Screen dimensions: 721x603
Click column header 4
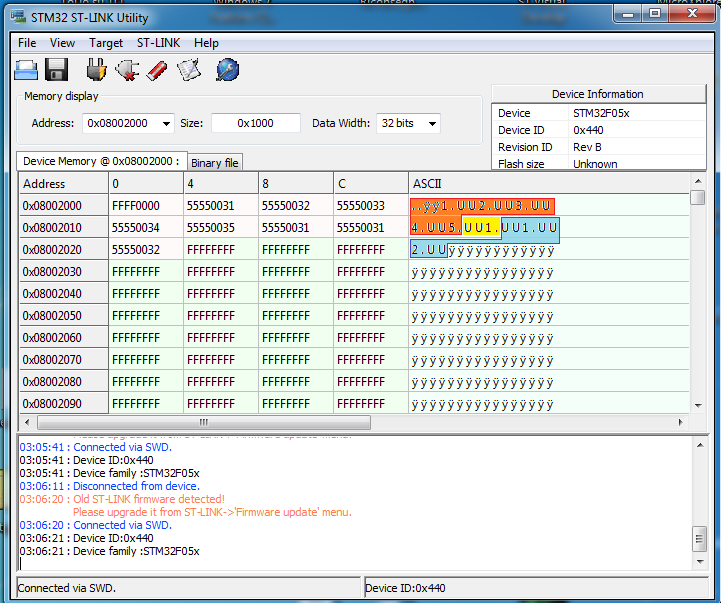tap(221, 184)
